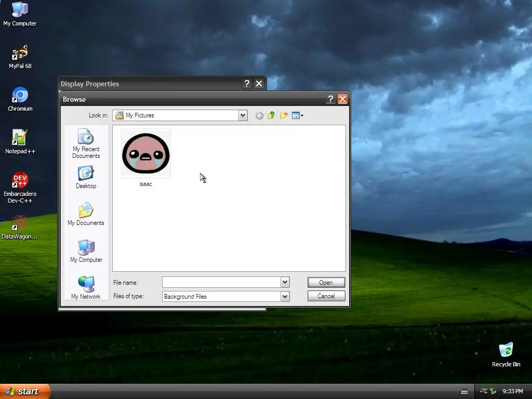This screenshot has height=399, width=532.
Task: Open the View menu icon
Action: (x=298, y=116)
